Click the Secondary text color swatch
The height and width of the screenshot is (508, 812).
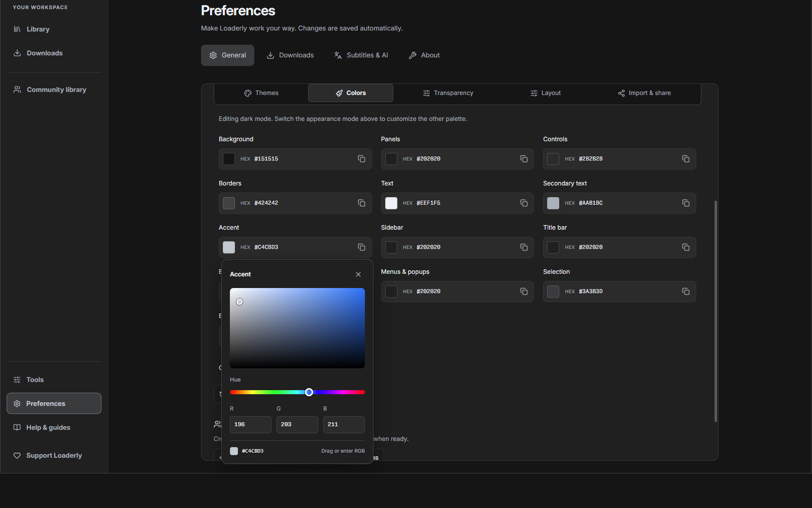[553, 203]
